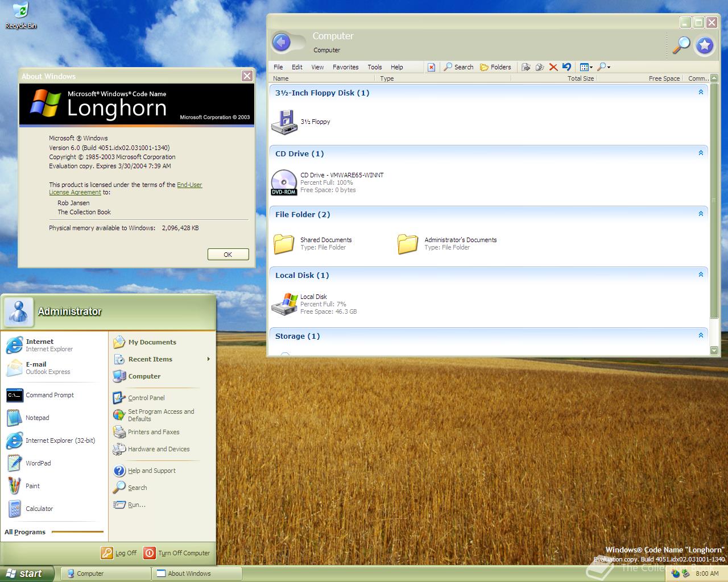This screenshot has width=728, height=582.
Task: Open the Tools menu
Action: click(374, 67)
